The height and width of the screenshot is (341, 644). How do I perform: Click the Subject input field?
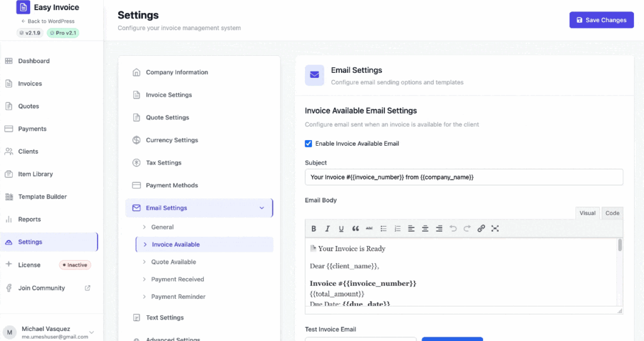[x=464, y=177]
